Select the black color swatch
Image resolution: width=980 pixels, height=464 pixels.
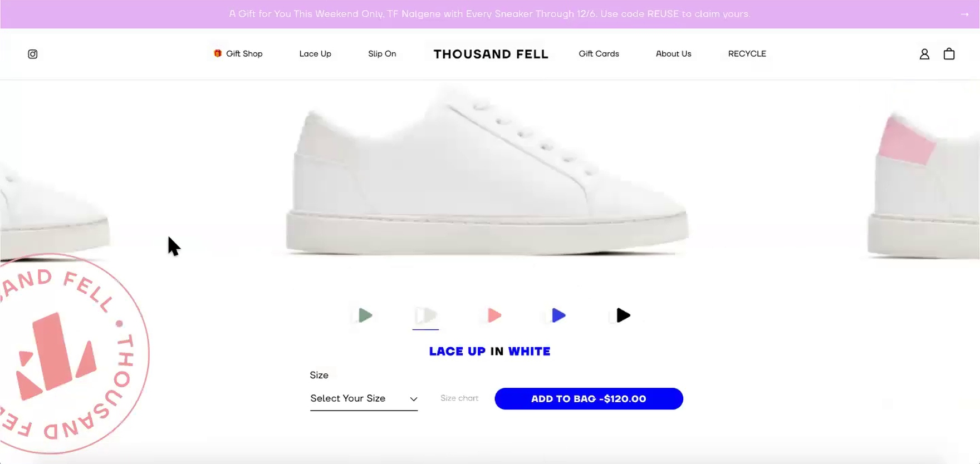pos(623,315)
